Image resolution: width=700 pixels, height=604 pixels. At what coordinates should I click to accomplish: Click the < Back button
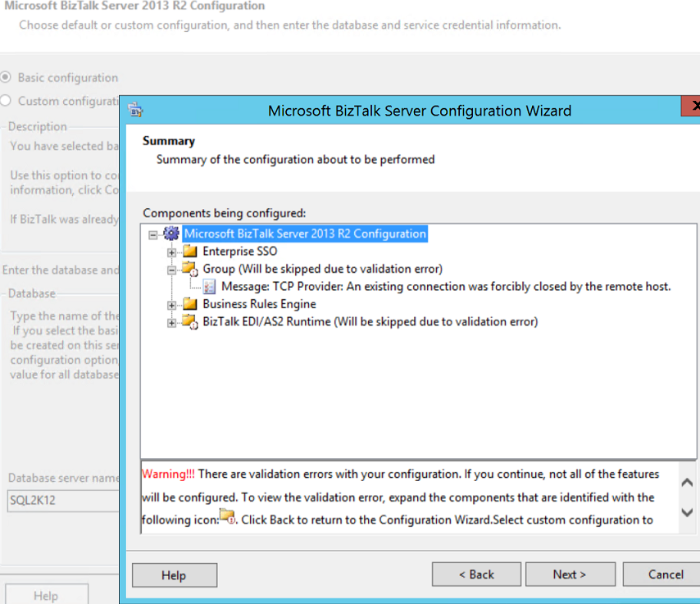click(x=476, y=574)
